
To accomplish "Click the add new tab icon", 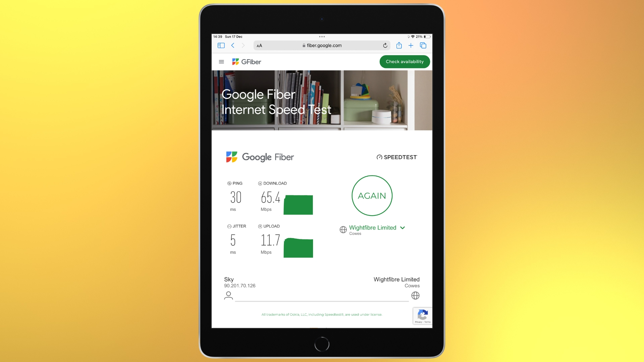I will click(x=411, y=45).
